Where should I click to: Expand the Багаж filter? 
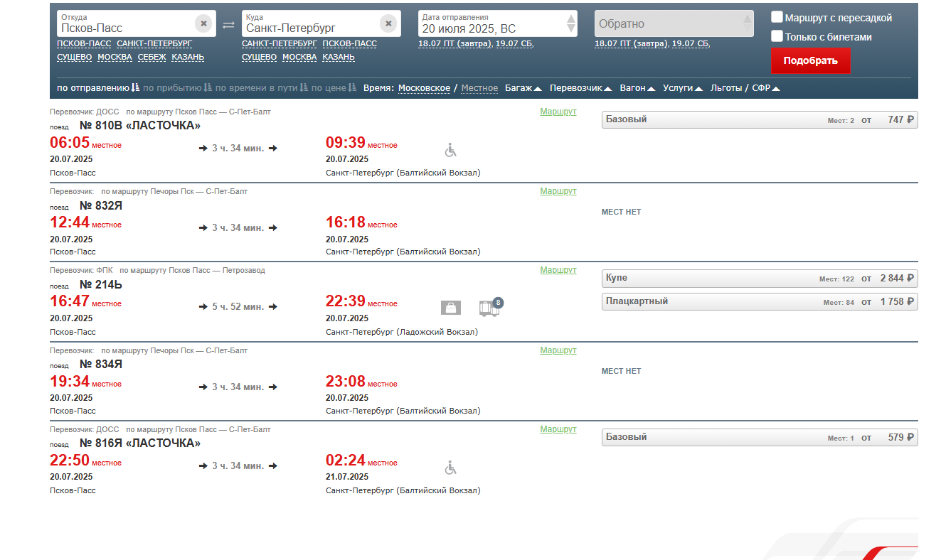coord(523,88)
